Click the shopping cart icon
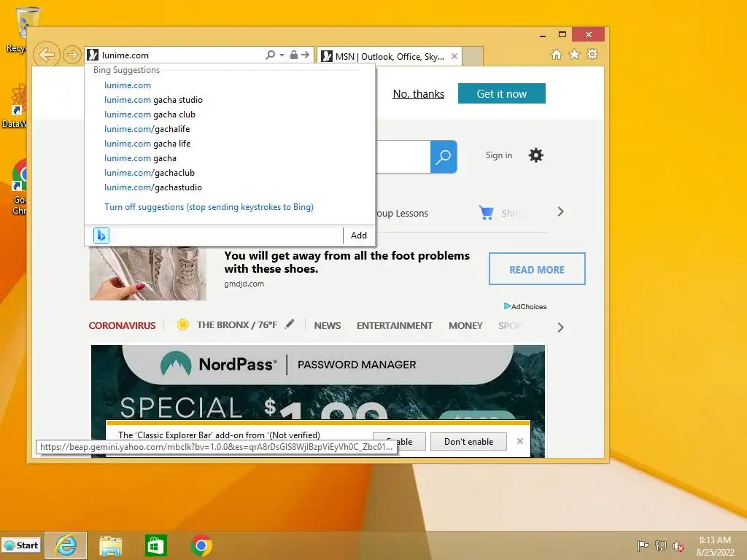The height and width of the screenshot is (560, 747). click(x=486, y=212)
